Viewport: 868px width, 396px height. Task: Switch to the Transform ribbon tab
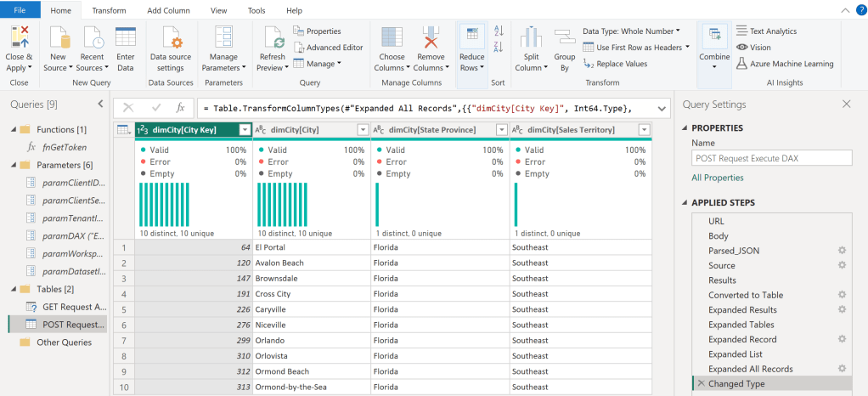[x=109, y=10]
